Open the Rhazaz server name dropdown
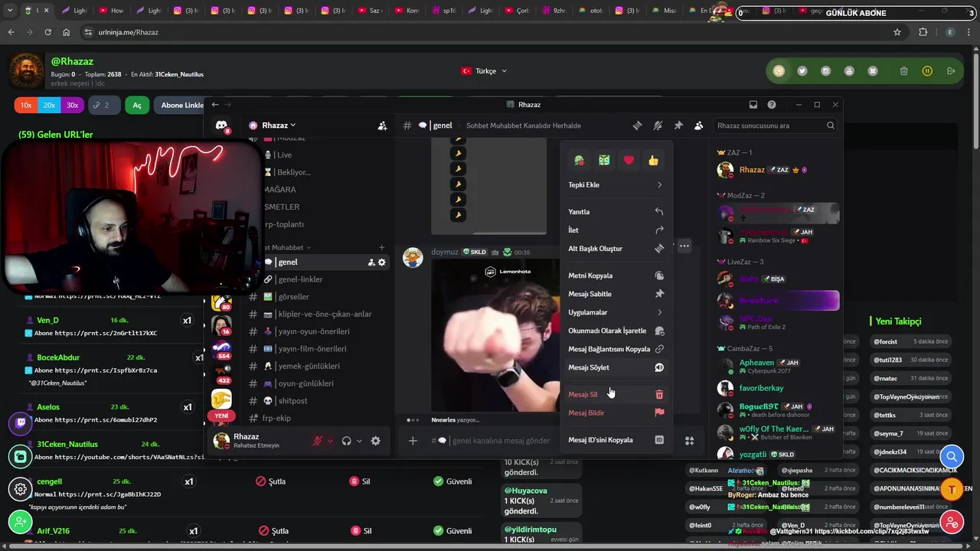Viewport: 980px width, 551px height. (x=279, y=126)
